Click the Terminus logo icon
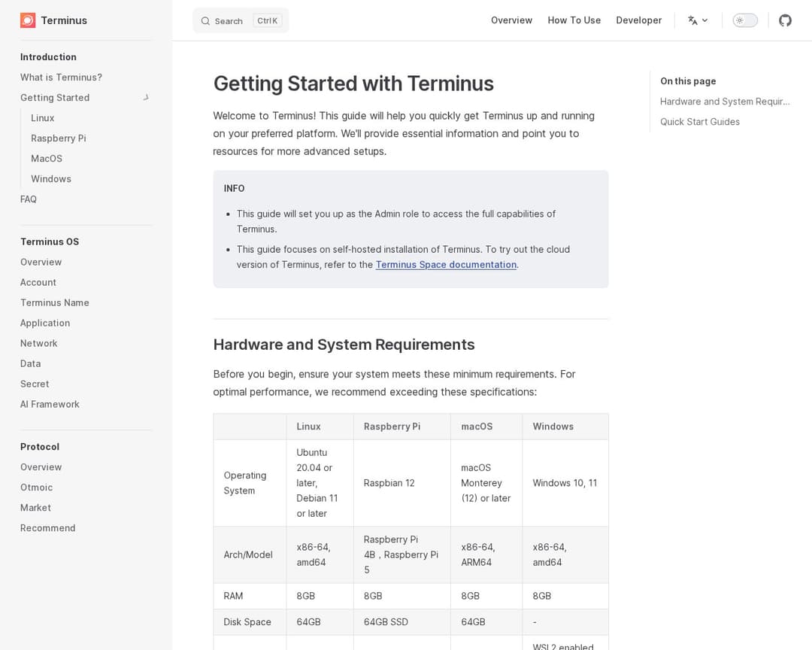 pyautogui.click(x=28, y=20)
